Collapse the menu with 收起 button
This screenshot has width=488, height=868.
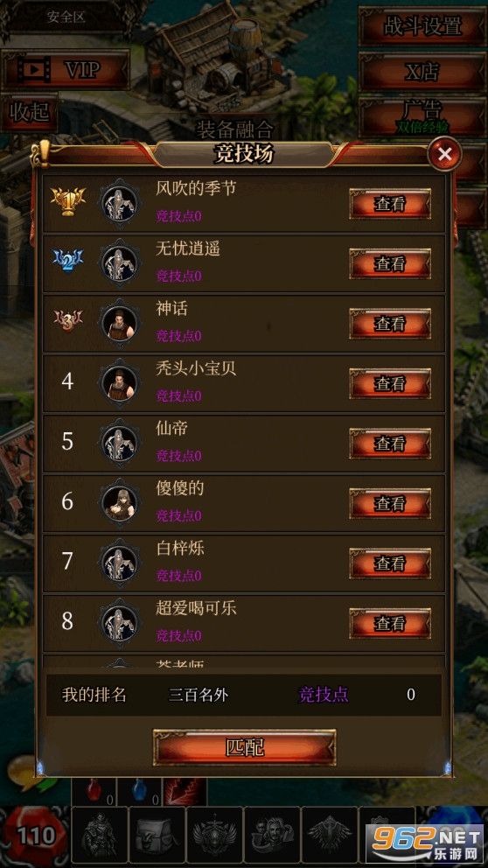pyautogui.click(x=29, y=113)
